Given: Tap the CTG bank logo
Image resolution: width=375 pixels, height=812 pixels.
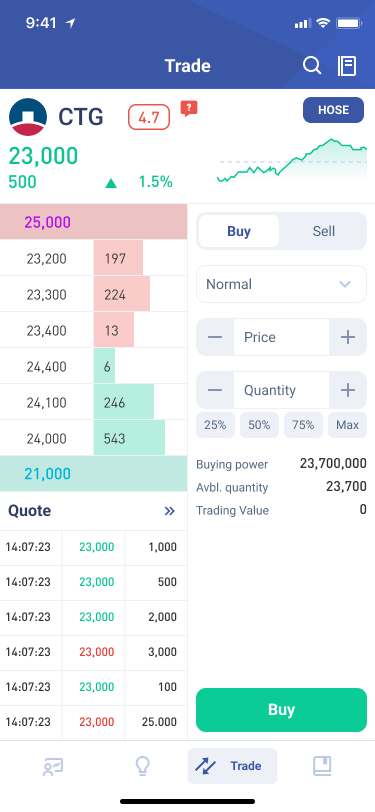Looking at the screenshot, I should (28, 117).
